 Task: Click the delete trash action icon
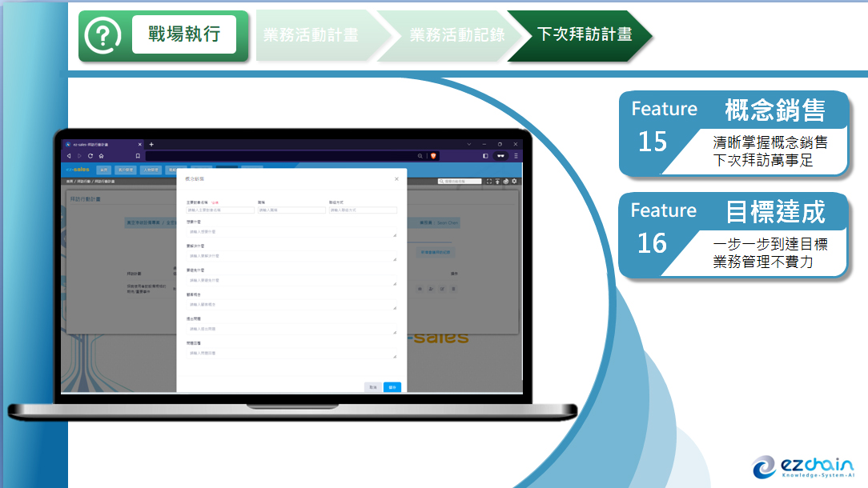point(453,289)
